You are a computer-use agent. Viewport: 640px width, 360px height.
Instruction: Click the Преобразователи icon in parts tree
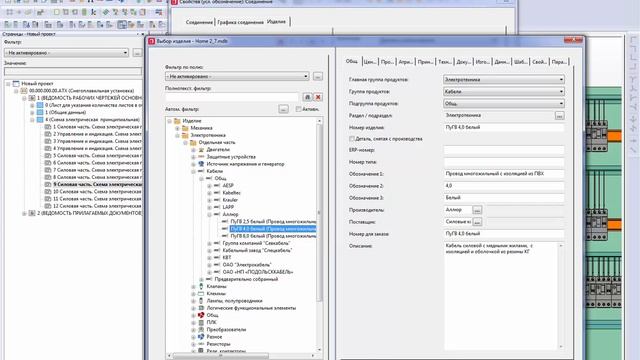click(x=201, y=329)
